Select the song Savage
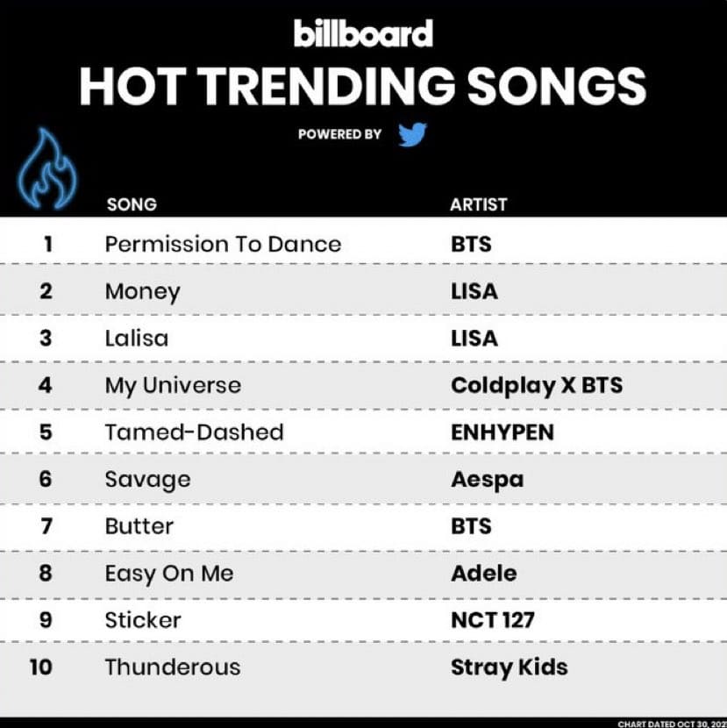This screenshot has width=727, height=728. [147, 479]
